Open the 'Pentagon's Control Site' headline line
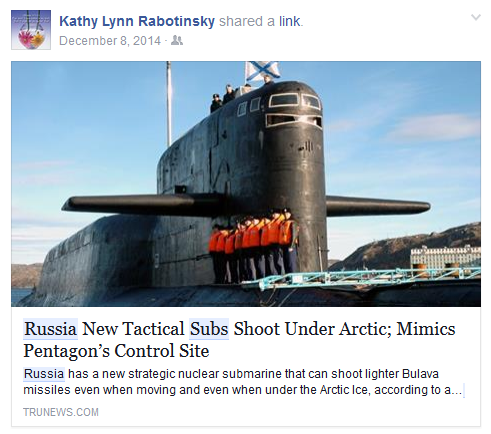The height and width of the screenshot is (434, 491). pos(116,351)
